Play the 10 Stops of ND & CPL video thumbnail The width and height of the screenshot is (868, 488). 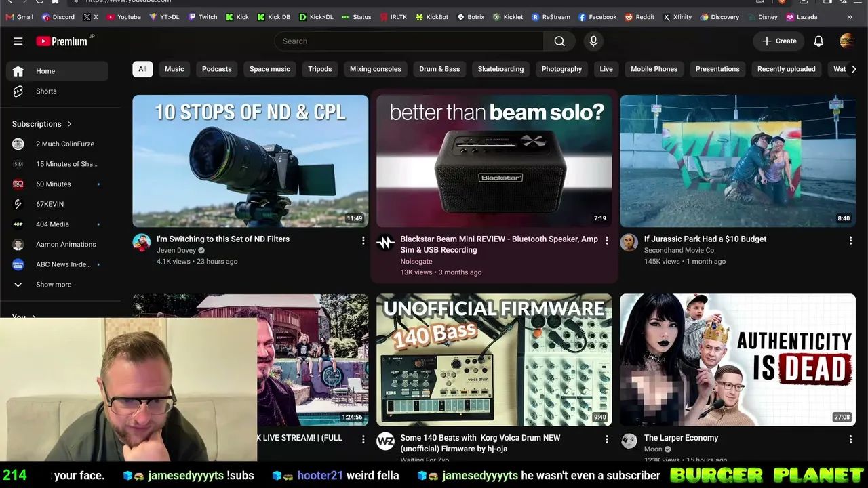[x=250, y=161]
